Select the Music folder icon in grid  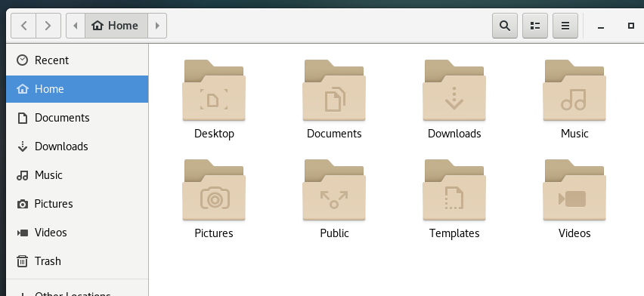(x=574, y=91)
